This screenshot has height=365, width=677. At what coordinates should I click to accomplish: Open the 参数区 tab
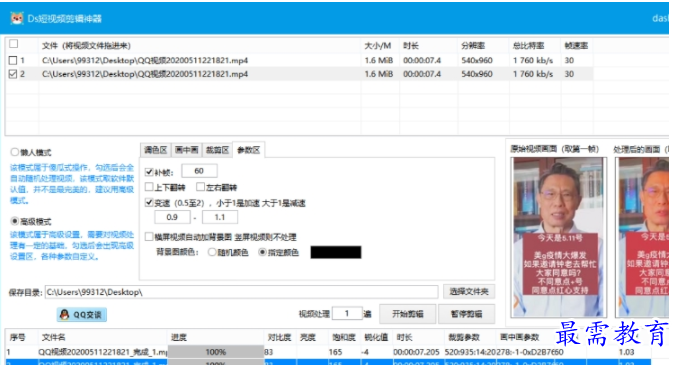(x=248, y=150)
